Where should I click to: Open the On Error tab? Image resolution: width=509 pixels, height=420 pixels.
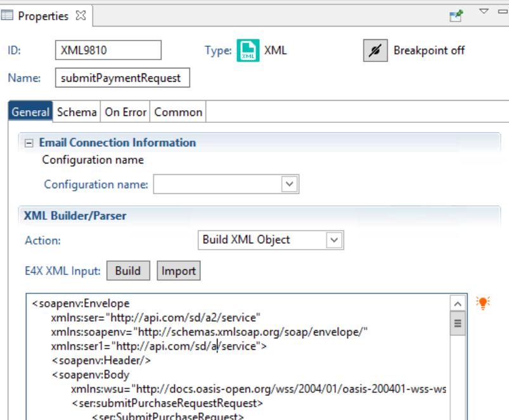[x=126, y=112]
